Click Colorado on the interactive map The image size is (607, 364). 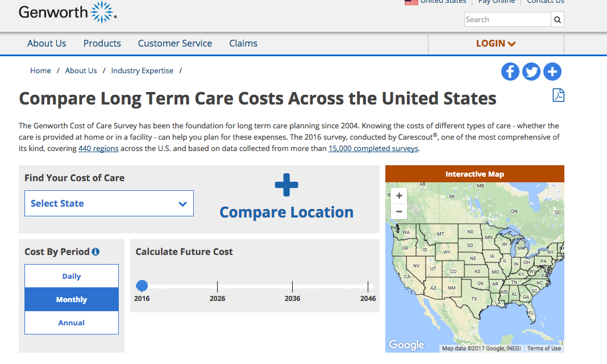tap(453, 271)
